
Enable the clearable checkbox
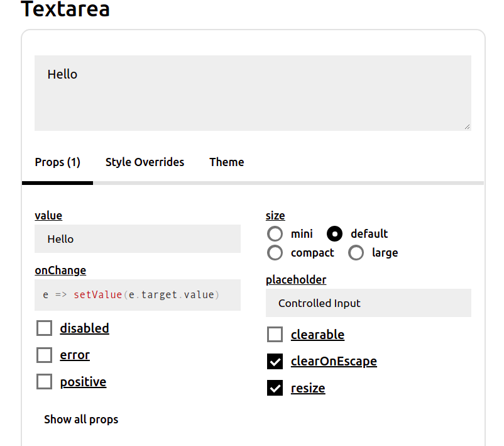coord(275,334)
